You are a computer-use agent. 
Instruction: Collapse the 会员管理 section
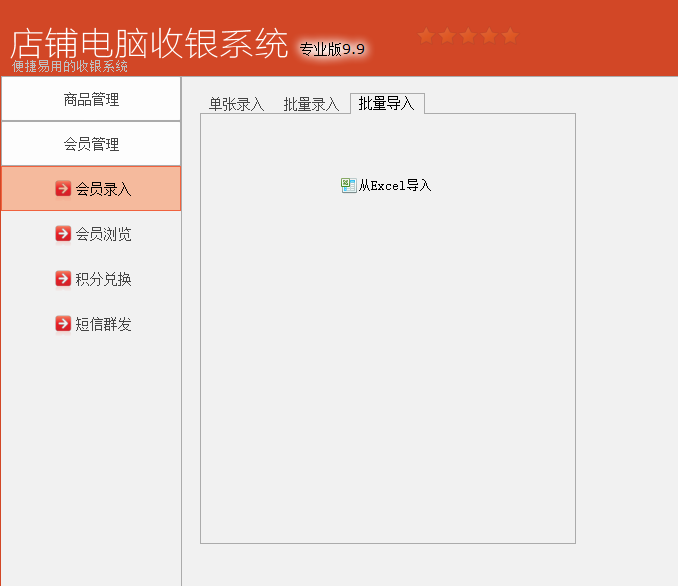coord(91,144)
